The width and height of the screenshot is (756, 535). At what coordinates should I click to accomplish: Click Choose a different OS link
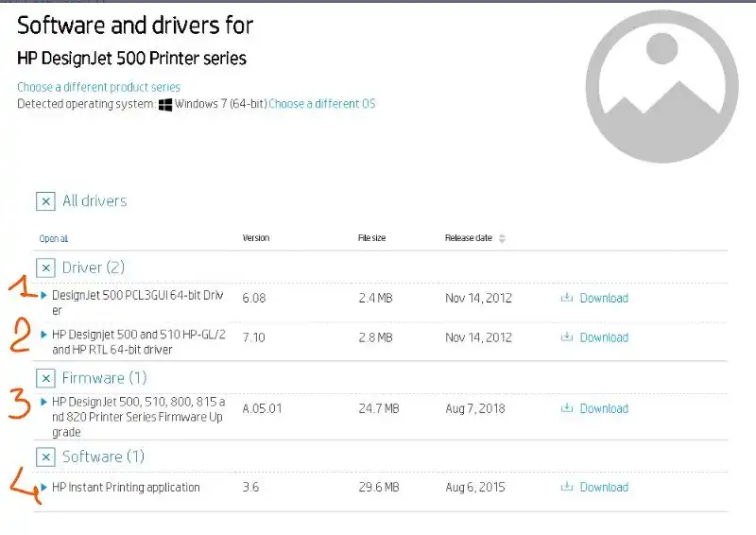pos(321,104)
